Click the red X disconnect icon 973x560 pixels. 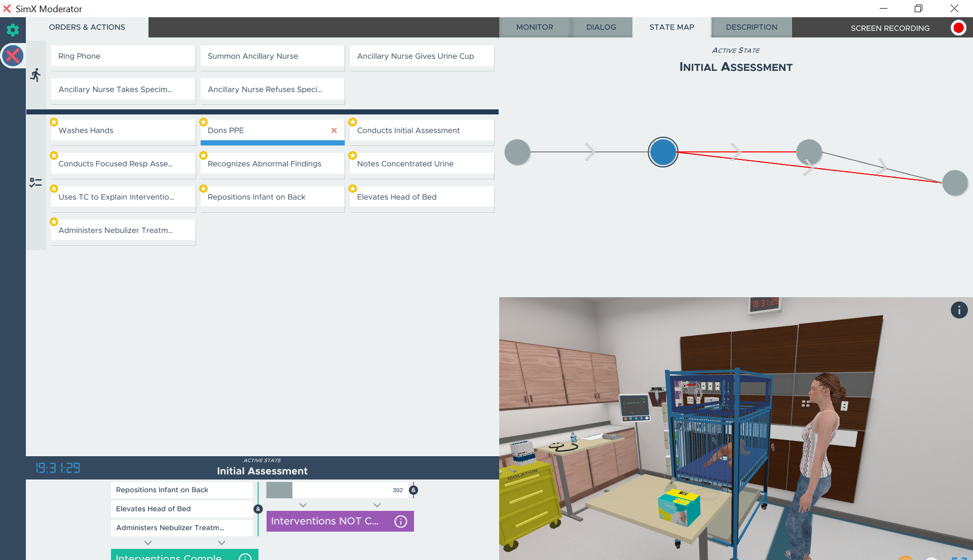[x=13, y=56]
